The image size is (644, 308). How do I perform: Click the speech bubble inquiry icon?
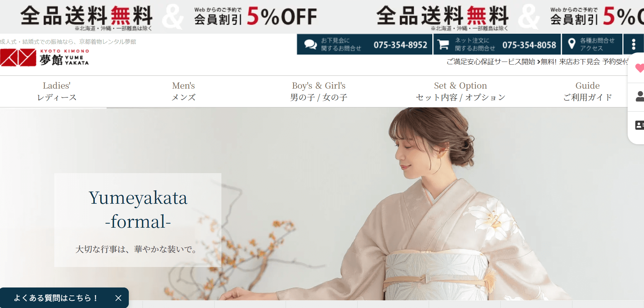pyautogui.click(x=311, y=44)
